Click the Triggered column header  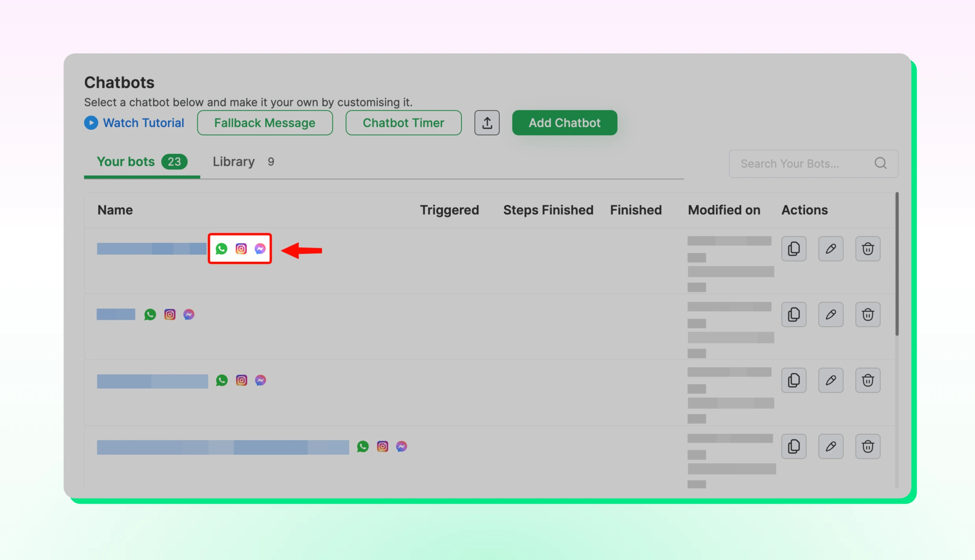449,210
